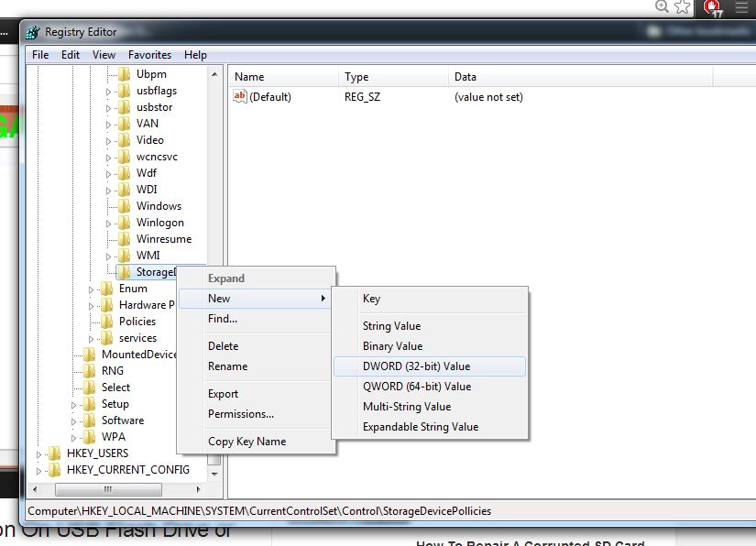Open the browser hamburger menu icon
Image resolution: width=756 pixels, height=546 pixels.
point(742,6)
